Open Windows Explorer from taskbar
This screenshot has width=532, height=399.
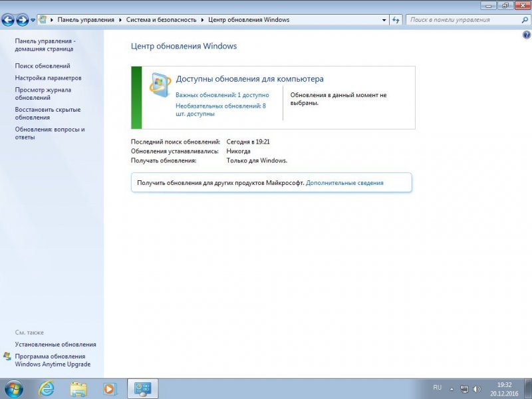78,389
